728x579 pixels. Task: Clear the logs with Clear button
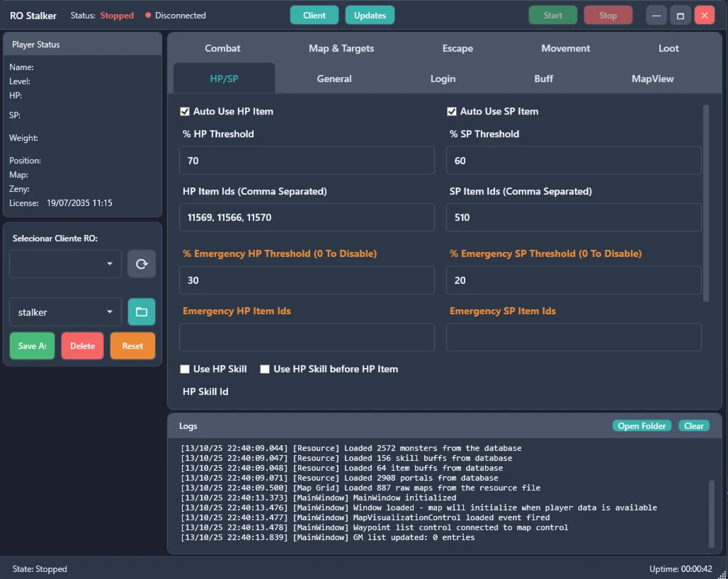[x=693, y=425]
